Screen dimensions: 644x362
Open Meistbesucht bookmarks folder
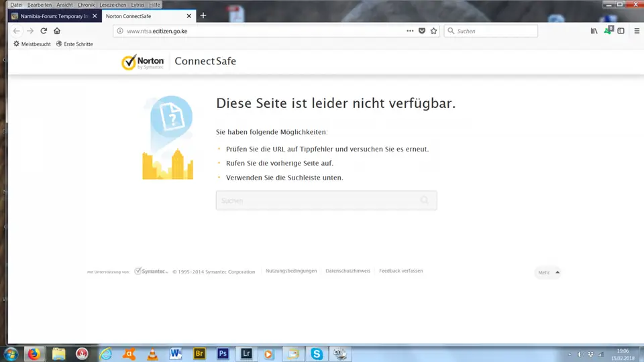pyautogui.click(x=32, y=44)
